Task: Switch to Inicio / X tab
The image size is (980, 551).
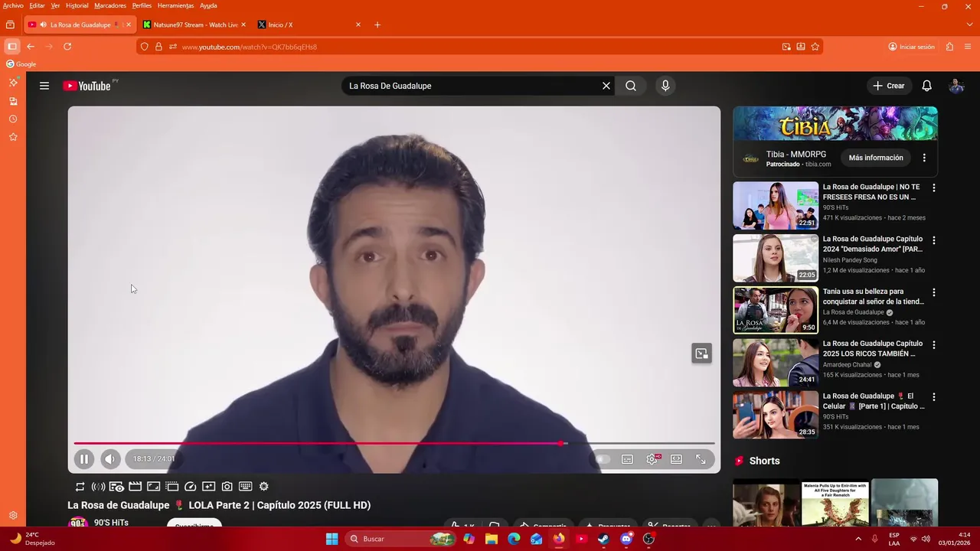Action: 309,24
